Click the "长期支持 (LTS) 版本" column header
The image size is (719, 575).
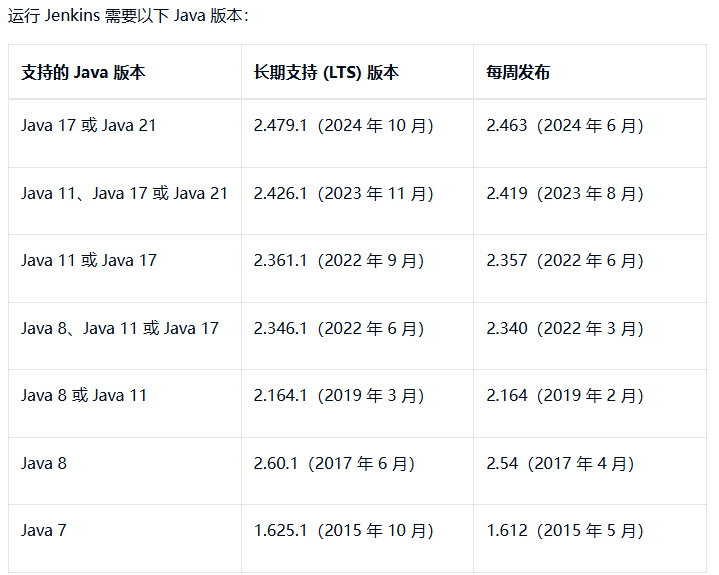tap(326, 73)
